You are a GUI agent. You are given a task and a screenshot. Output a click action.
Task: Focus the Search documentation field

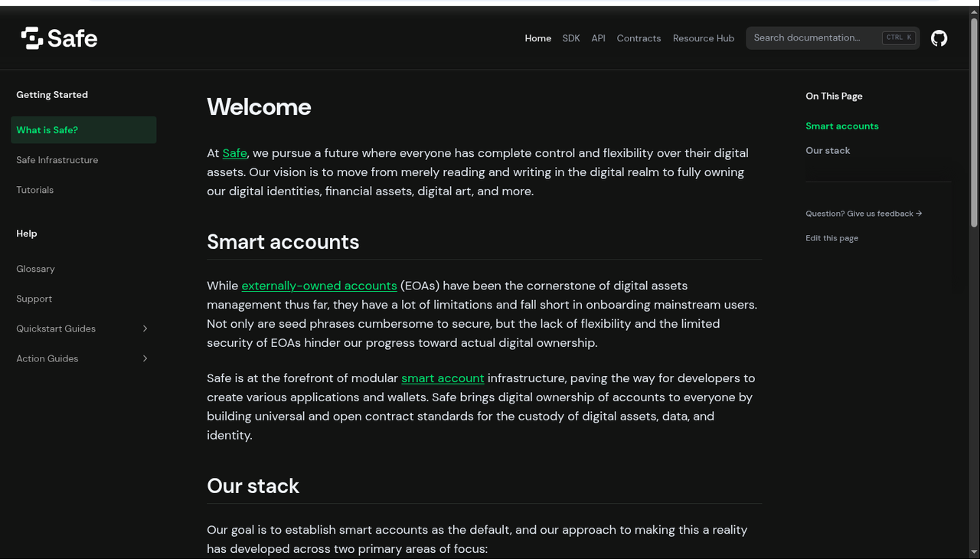tap(833, 38)
